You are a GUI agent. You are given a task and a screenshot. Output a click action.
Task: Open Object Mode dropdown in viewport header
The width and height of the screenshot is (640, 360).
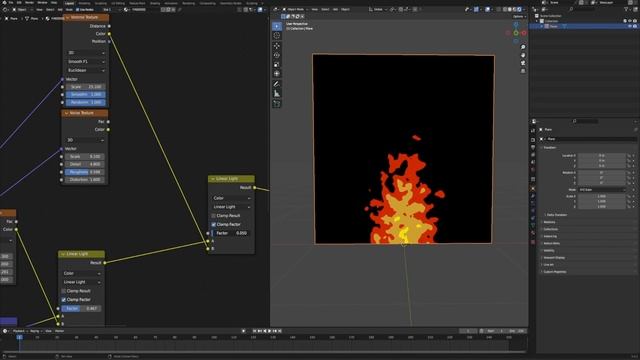click(x=295, y=9)
